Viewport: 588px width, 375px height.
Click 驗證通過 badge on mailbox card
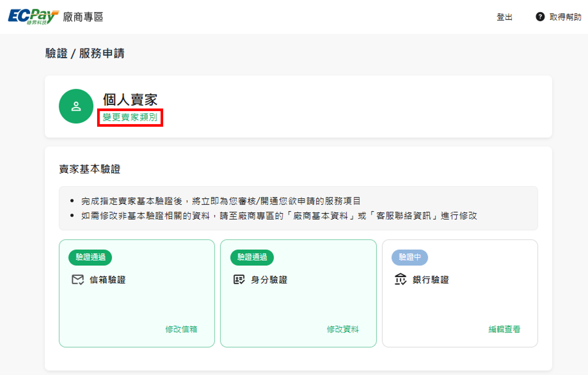90,257
